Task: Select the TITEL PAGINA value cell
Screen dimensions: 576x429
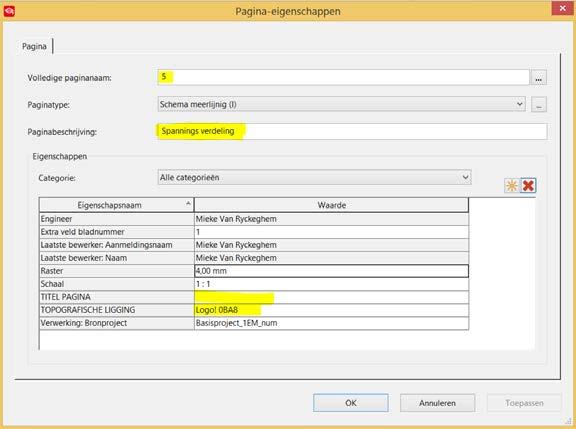Action: [331, 297]
